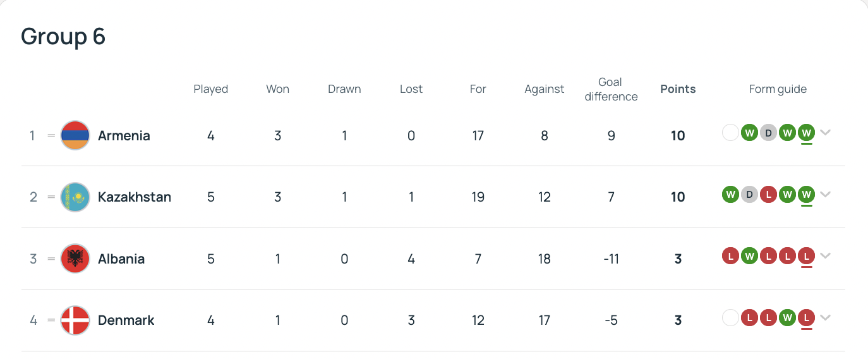Screen dimensions: 868x359
Task: Open the Kazakhstan team link
Action: point(135,197)
